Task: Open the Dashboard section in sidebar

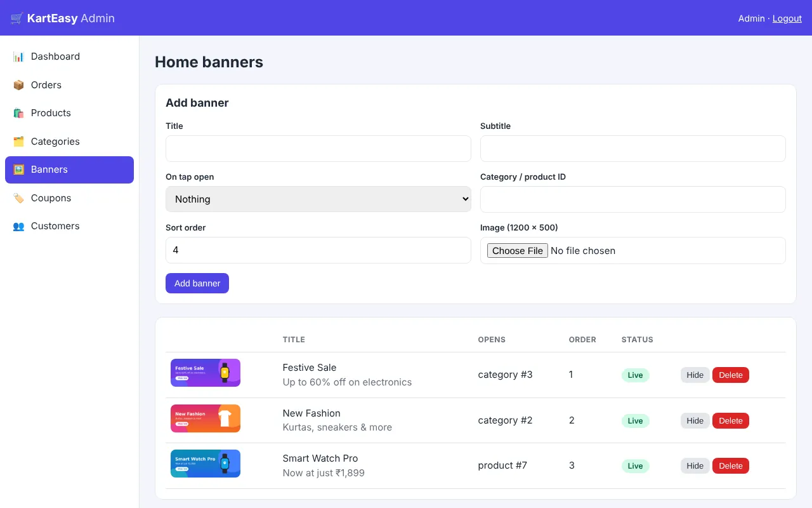Action: (69, 57)
